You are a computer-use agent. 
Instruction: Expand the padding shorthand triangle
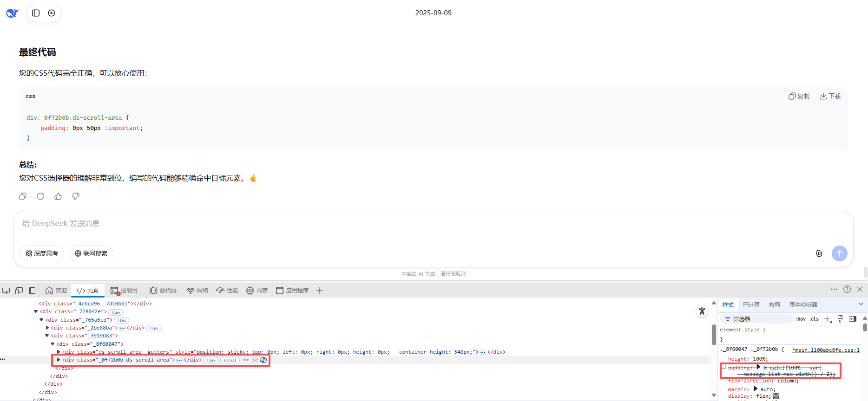(758, 367)
